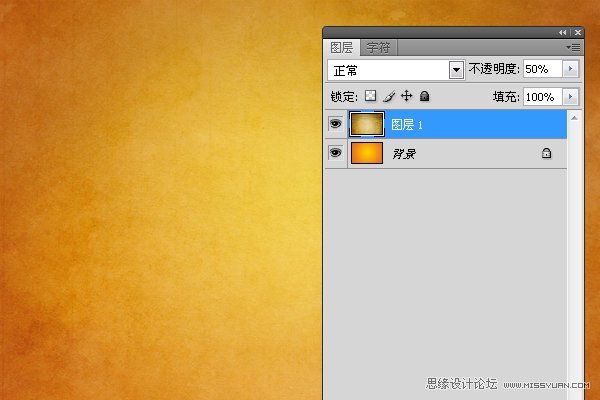Click the lock position move icon
The height and width of the screenshot is (400, 600).
click(x=406, y=97)
